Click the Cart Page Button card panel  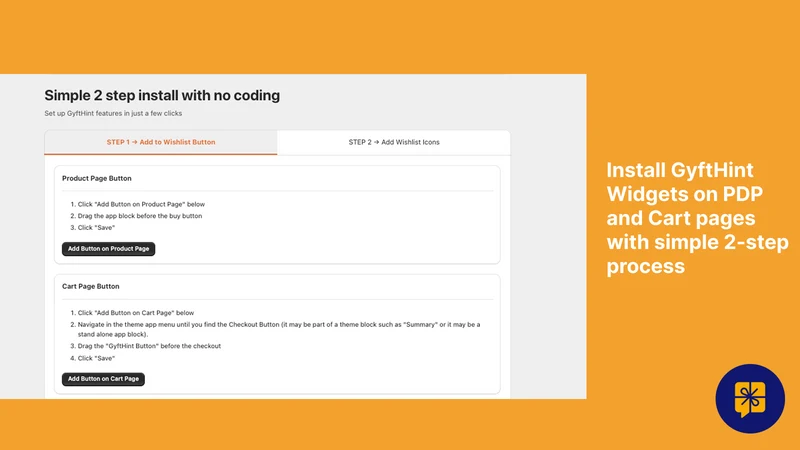pyautogui.click(x=277, y=334)
